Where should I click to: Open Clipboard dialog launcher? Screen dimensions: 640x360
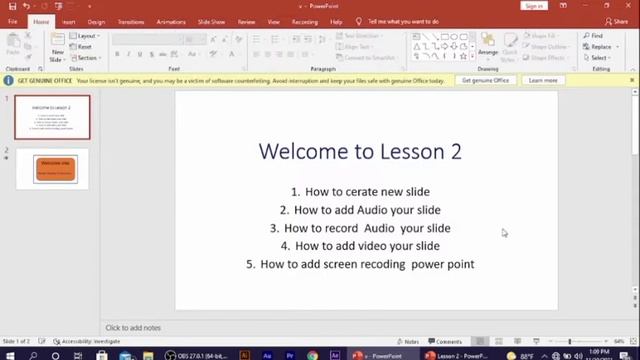tap(40, 69)
